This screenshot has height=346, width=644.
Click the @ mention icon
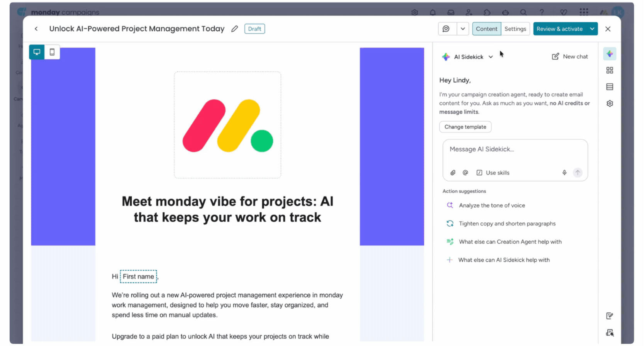[465, 173]
